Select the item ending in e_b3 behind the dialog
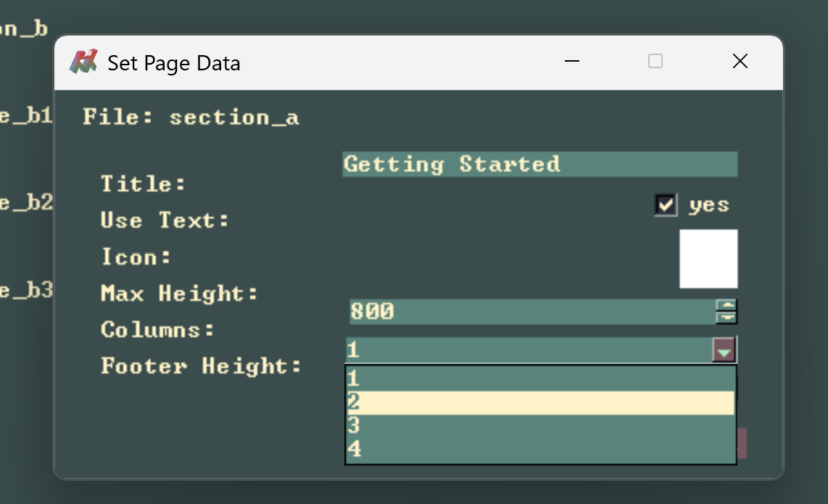The width and height of the screenshot is (828, 504). pyautogui.click(x=25, y=291)
